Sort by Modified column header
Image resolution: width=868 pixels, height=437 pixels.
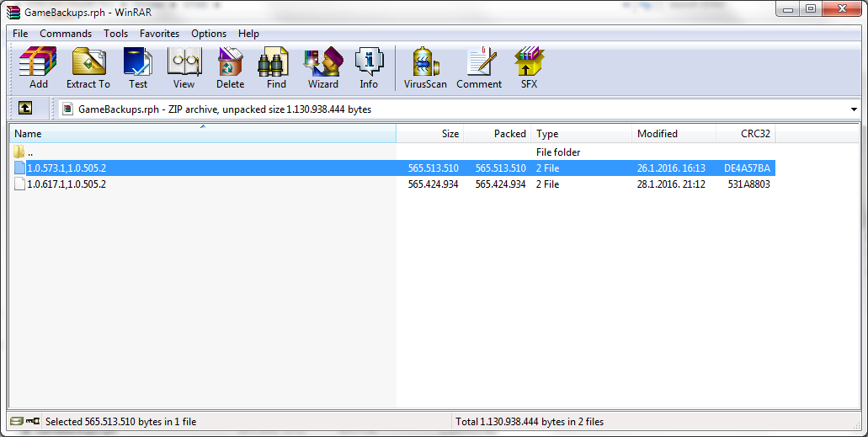[x=674, y=134]
